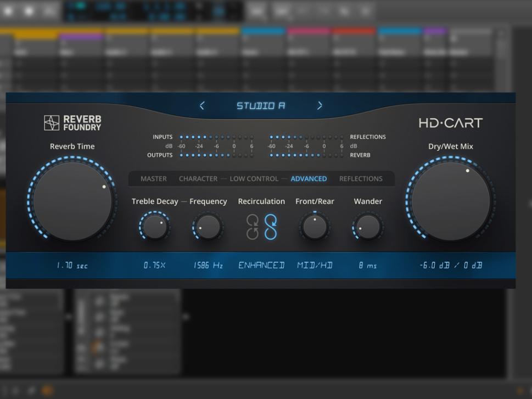Image resolution: width=532 pixels, height=399 pixels.
Task: Click the next preset right arrow
Action: pyautogui.click(x=320, y=106)
